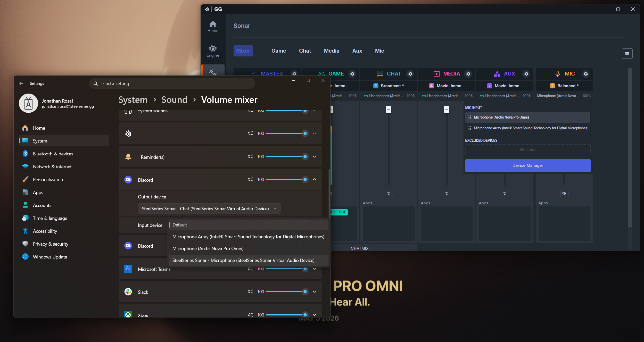644x342 pixels.
Task: Click the Sonar mixer vertical scrollbar
Action: tap(630, 147)
